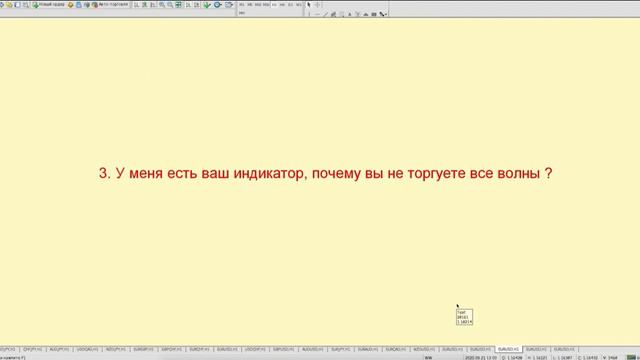
Task: Switch chart to bar chart icon
Action: (136, 5)
